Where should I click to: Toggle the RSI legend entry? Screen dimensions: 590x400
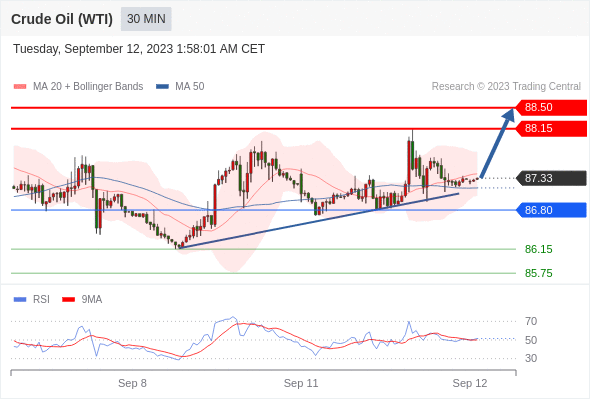(32, 300)
